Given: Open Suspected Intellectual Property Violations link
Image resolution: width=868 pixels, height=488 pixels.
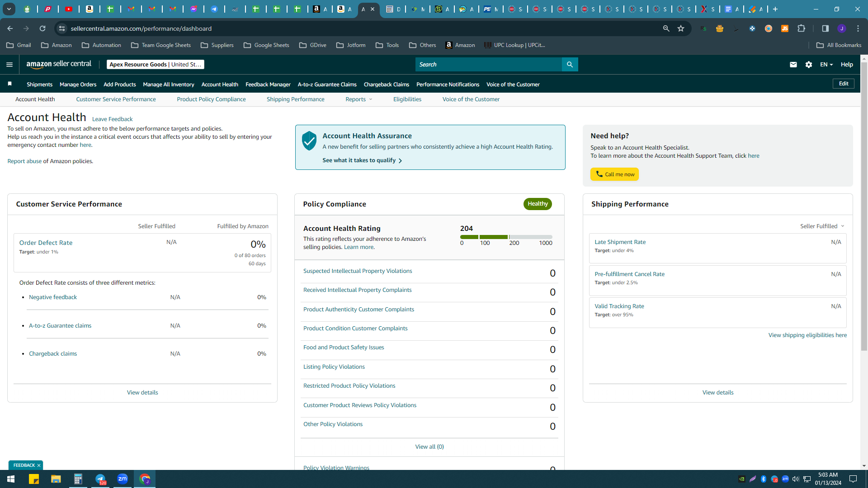Looking at the screenshot, I should pyautogui.click(x=358, y=271).
